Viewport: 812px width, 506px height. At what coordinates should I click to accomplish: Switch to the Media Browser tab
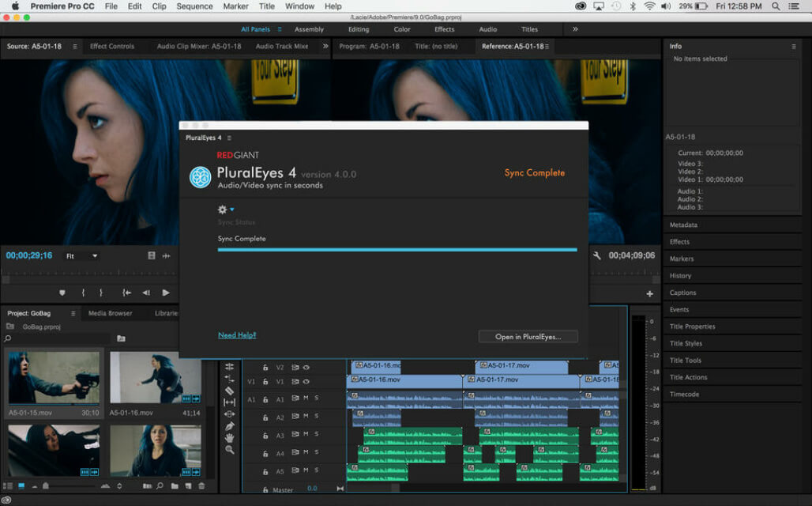click(110, 313)
